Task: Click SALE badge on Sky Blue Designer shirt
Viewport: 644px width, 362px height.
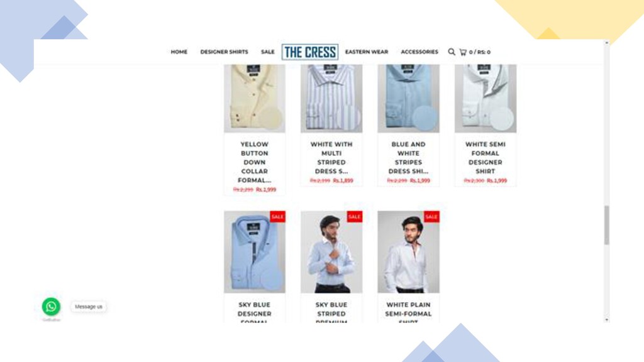Action: (x=277, y=217)
